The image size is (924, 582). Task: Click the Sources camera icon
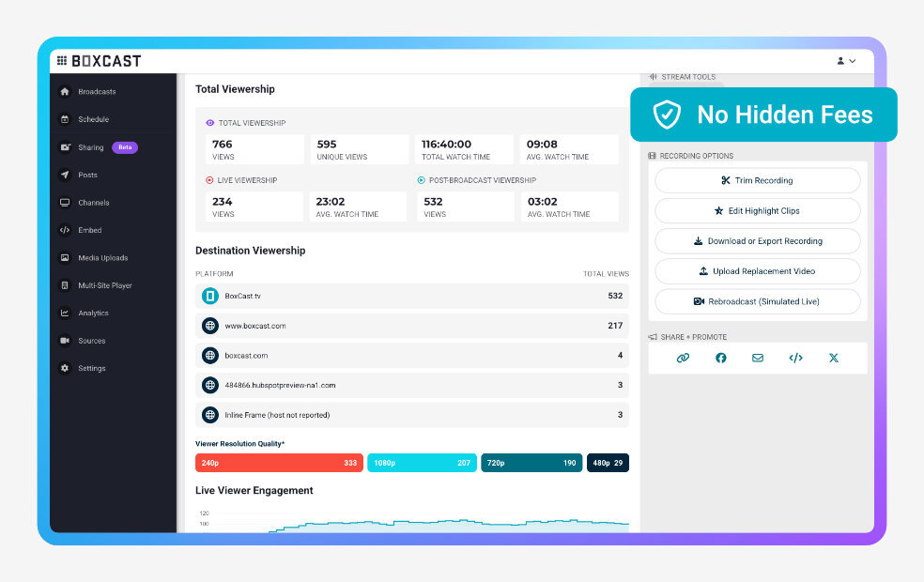coord(65,341)
